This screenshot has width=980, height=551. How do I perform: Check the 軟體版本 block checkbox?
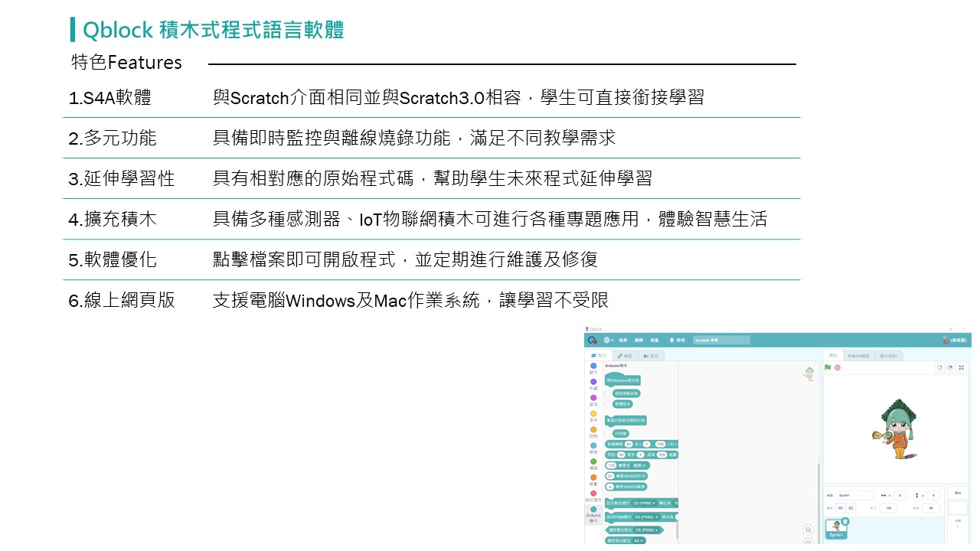(x=609, y=403)
